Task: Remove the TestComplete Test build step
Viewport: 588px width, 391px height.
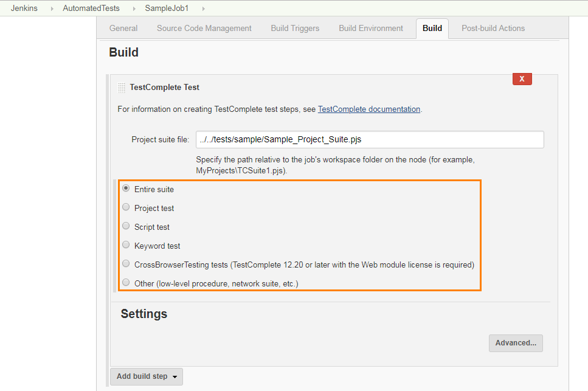Action: click(x=522, y=78)
